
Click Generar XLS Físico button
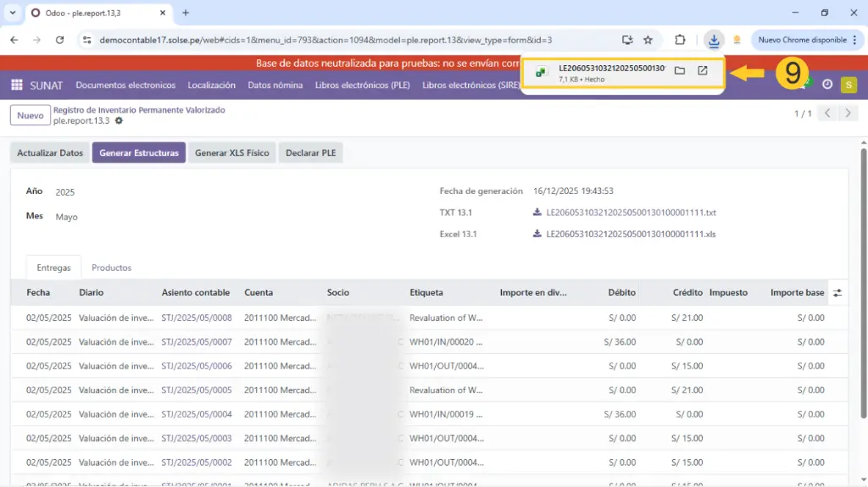(231, 153)
